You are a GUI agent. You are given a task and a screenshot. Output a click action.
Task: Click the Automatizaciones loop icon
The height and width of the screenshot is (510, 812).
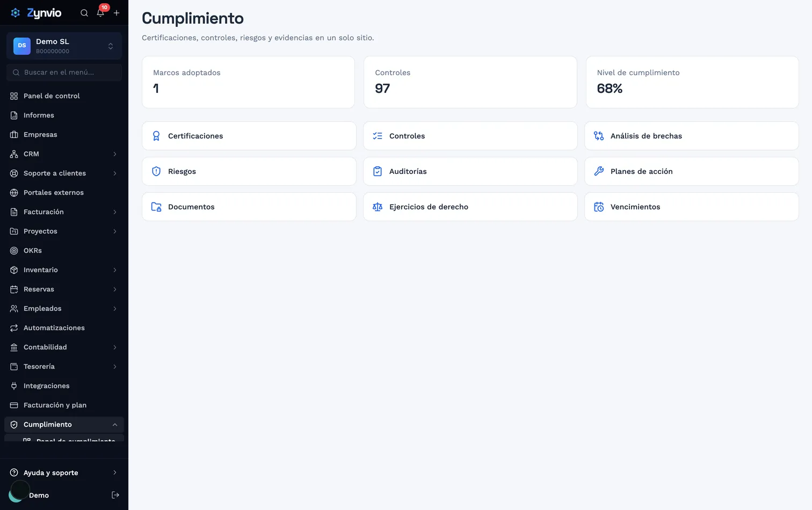click(x=14, y=328)
